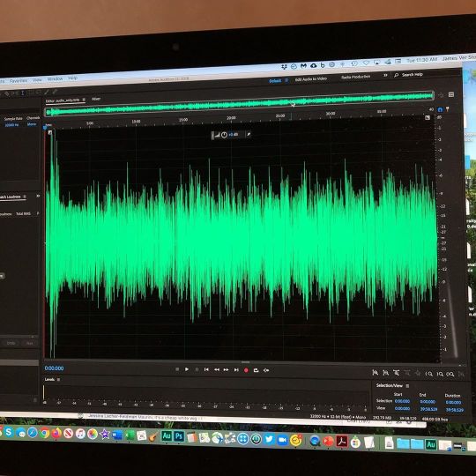Open the panel list icon at top right
The height and width of the screenshot is (476, 476).
coord(451,94)
